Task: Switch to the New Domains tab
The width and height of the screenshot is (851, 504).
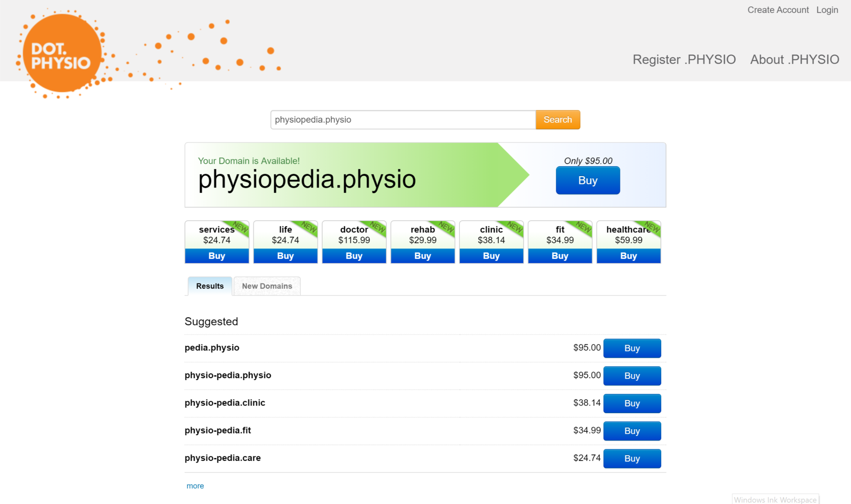Action: click(x=267, y=286)
